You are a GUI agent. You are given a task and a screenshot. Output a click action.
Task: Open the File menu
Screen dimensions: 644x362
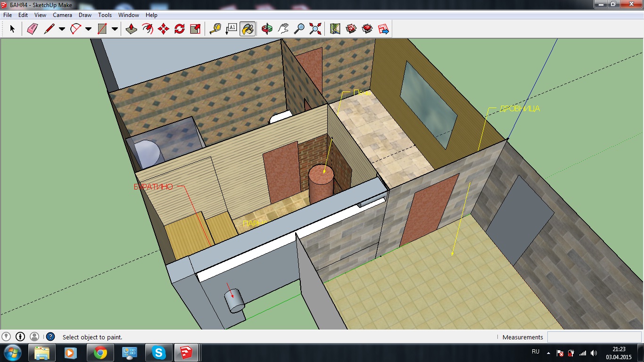(x=8, y=15)
